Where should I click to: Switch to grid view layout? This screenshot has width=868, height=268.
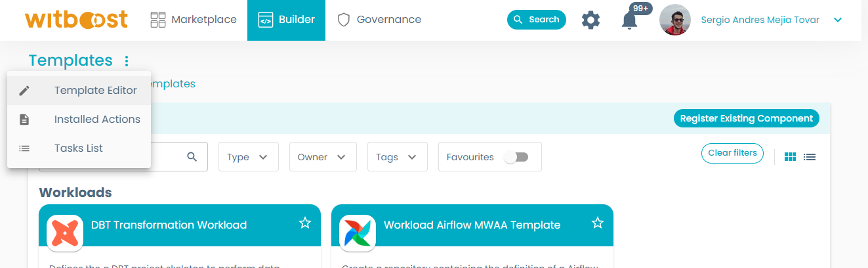[791, 157]
